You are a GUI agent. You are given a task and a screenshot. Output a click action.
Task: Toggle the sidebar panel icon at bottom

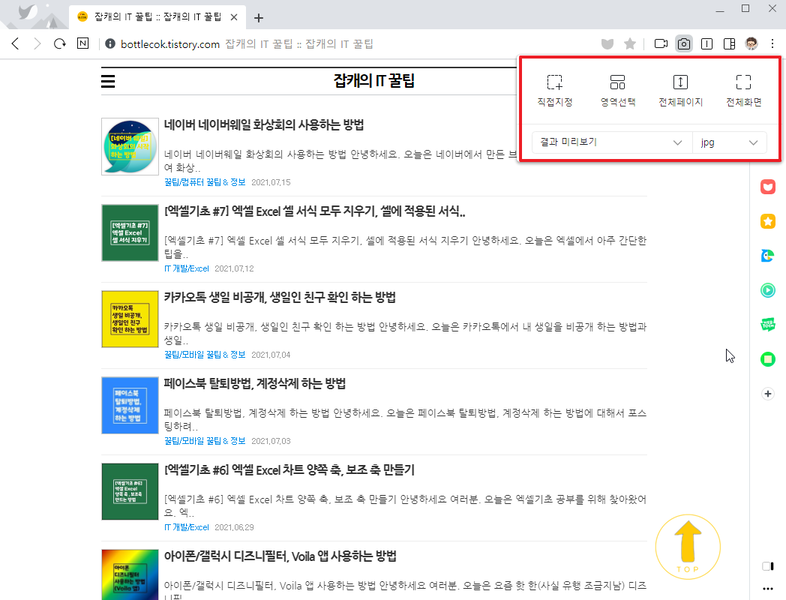tap(767, 566)
